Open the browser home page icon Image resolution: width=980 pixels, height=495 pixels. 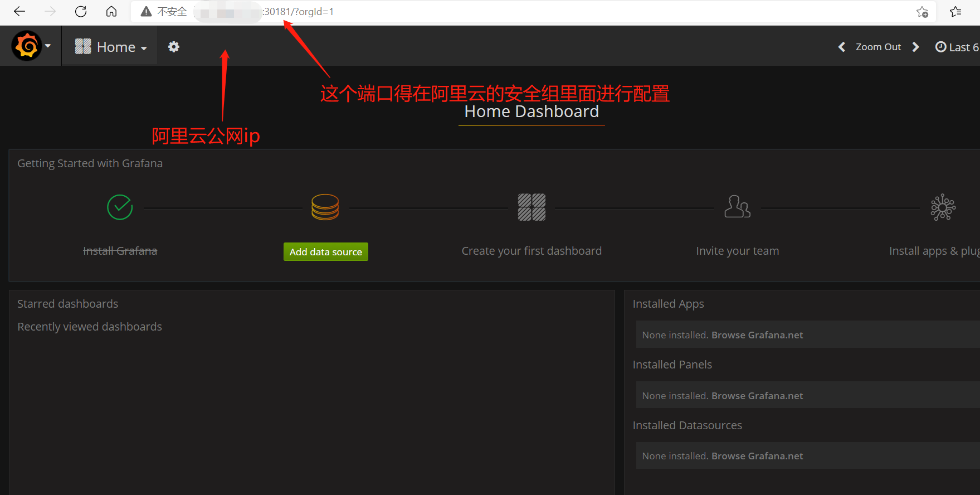[111, 11]
